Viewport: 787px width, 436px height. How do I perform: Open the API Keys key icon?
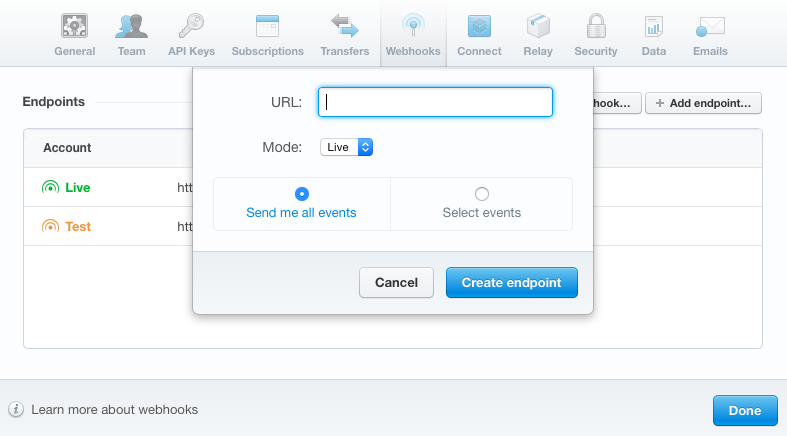coord(191,26)
